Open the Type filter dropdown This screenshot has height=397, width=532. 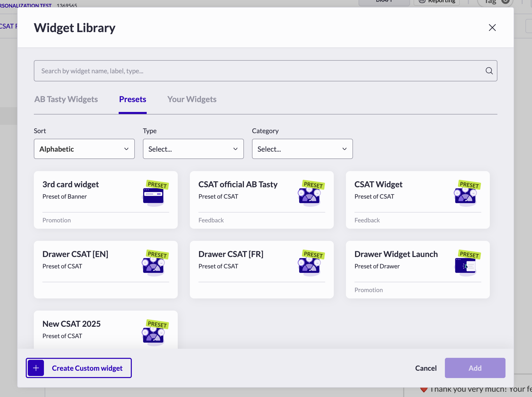(193, 149)
